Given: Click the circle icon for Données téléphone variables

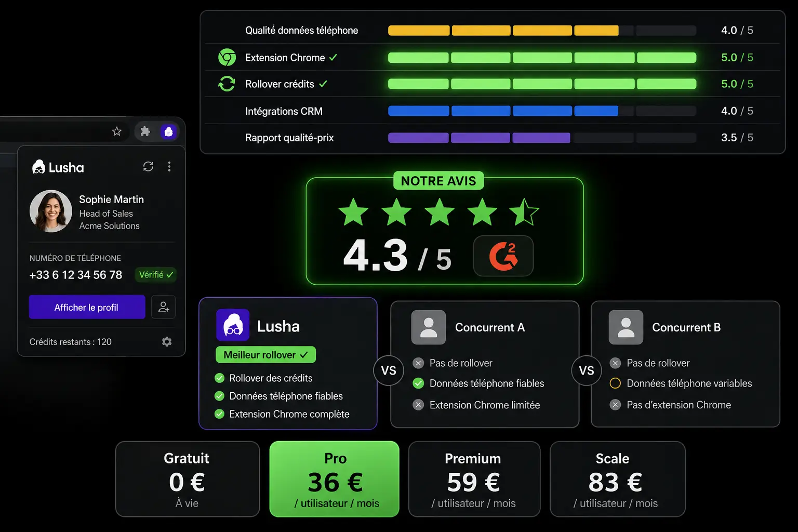Looking at the screenshot, I should click(615, 383).
